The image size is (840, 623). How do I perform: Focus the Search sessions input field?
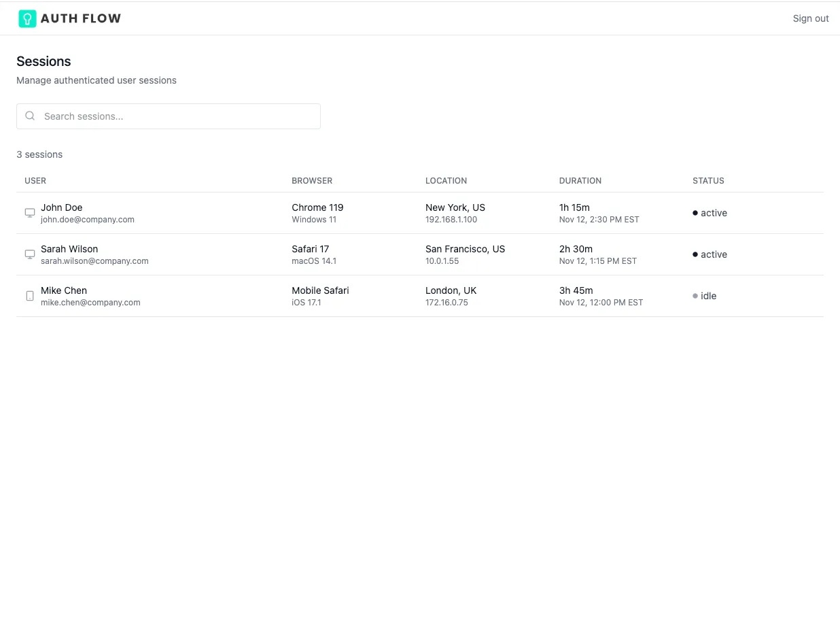(x=169, y=116)
